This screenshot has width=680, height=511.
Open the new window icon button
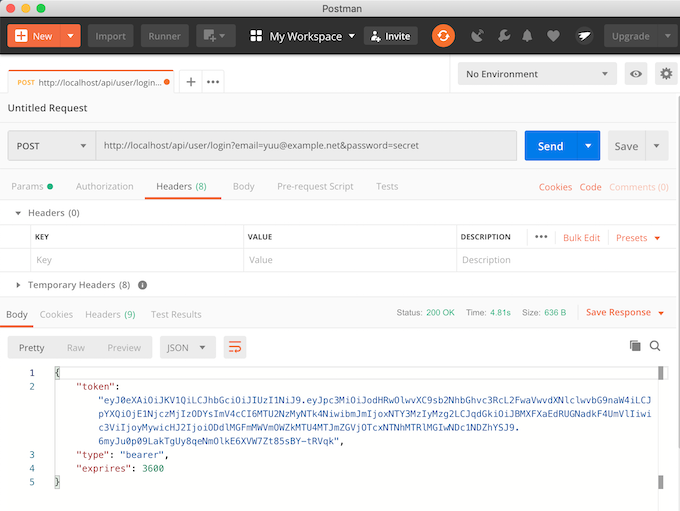(216, 36)
